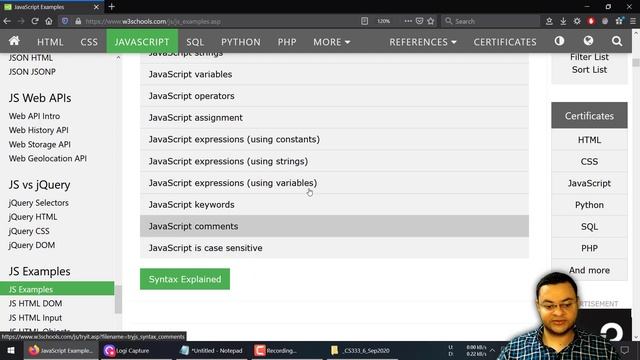
Task: Expand the REFERENCES dropdown
Action: click(x=422, y=42)
